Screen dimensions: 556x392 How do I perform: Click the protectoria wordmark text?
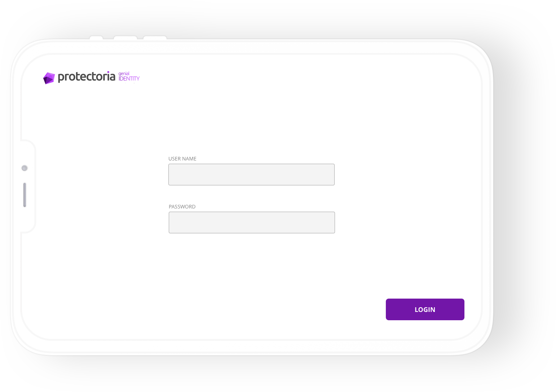pos(87,77)
